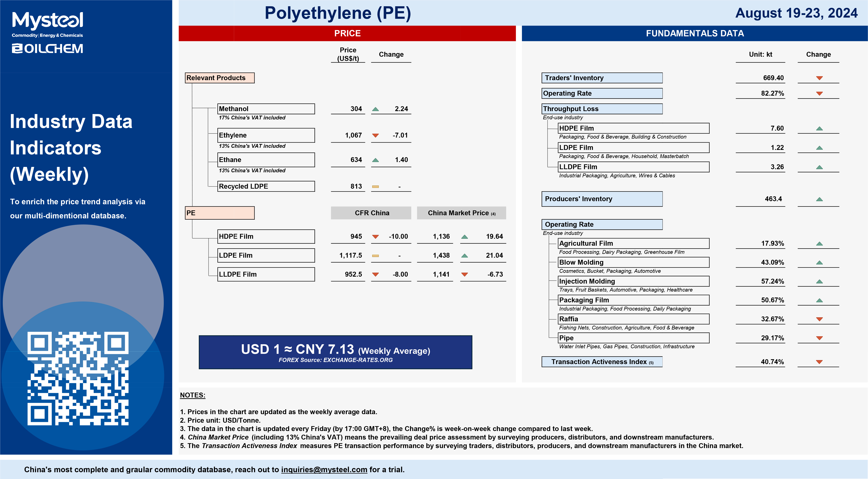868x479 pixels.
Task: Click Transaction Activeness Index down arrow
Action: coord(819,362)
